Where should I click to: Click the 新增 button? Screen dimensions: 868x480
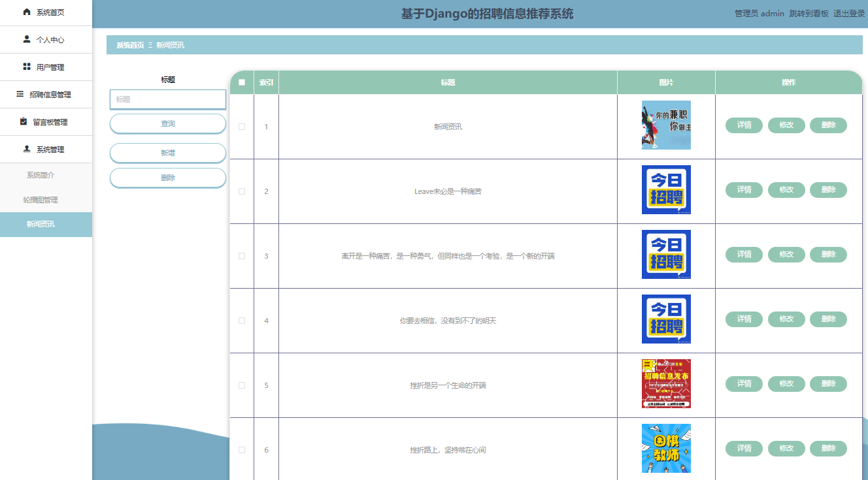(x=168, y=153)
